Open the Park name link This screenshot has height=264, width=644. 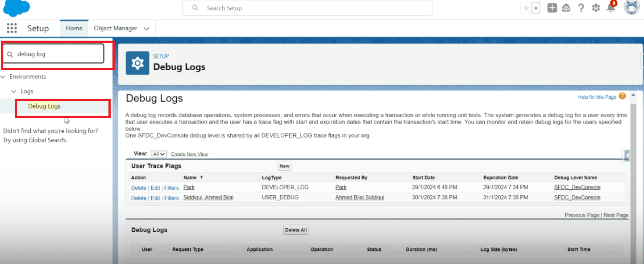(189, 188)
